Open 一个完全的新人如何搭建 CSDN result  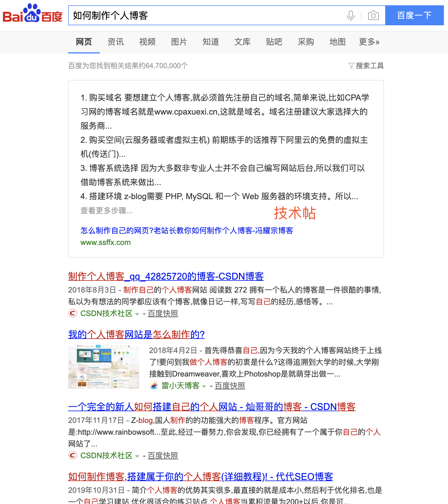212,407
